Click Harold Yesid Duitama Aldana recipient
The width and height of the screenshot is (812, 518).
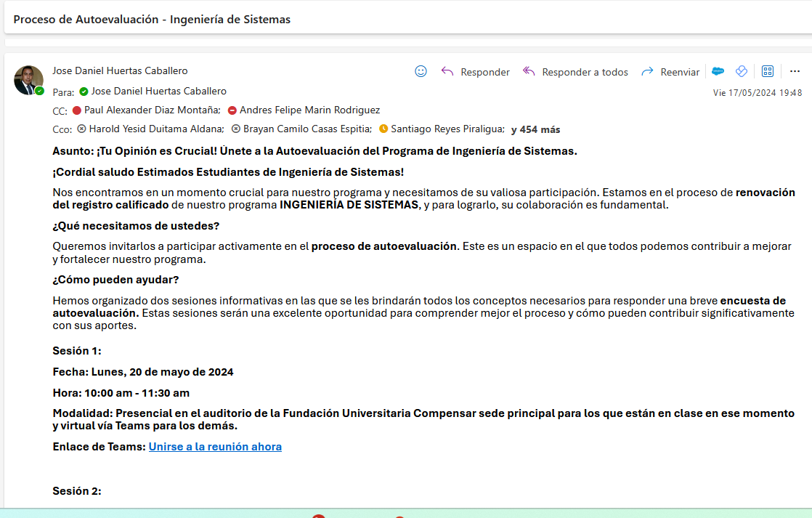coord(156,129)
